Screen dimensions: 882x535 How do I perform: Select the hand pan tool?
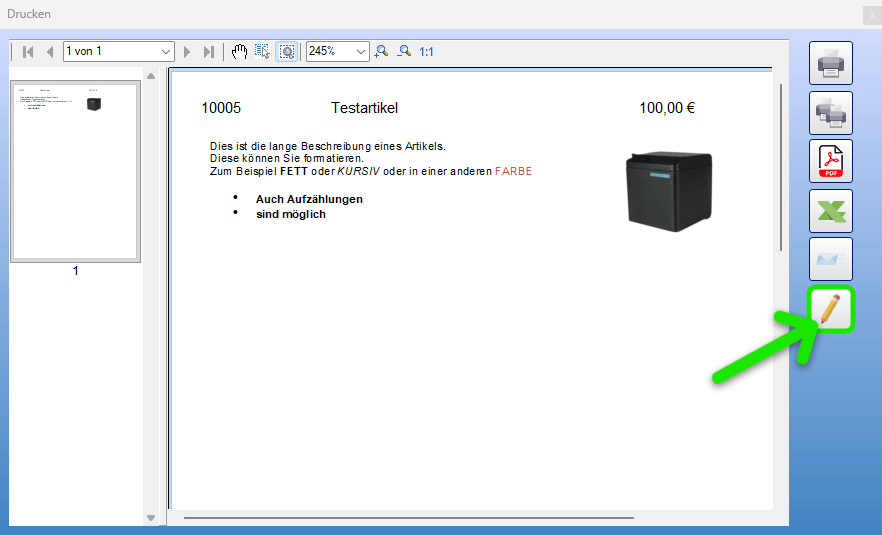[239, 51]
